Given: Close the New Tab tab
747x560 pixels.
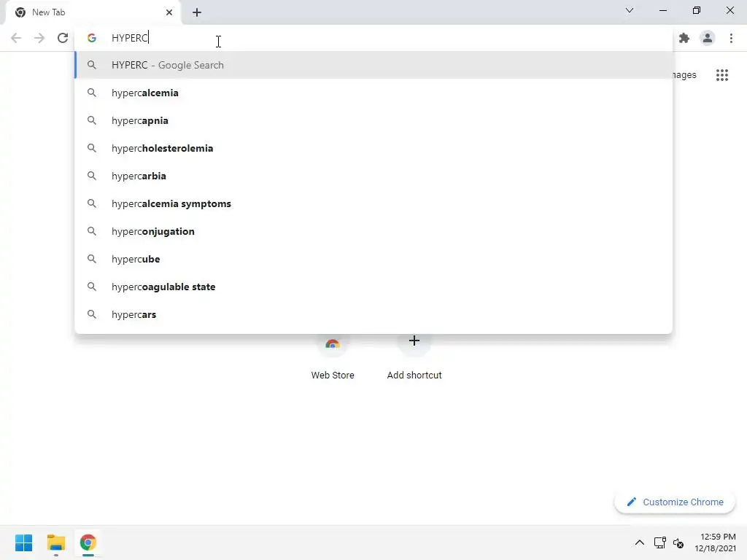Looking at the screenshot, I should click(x=169, y=12).
